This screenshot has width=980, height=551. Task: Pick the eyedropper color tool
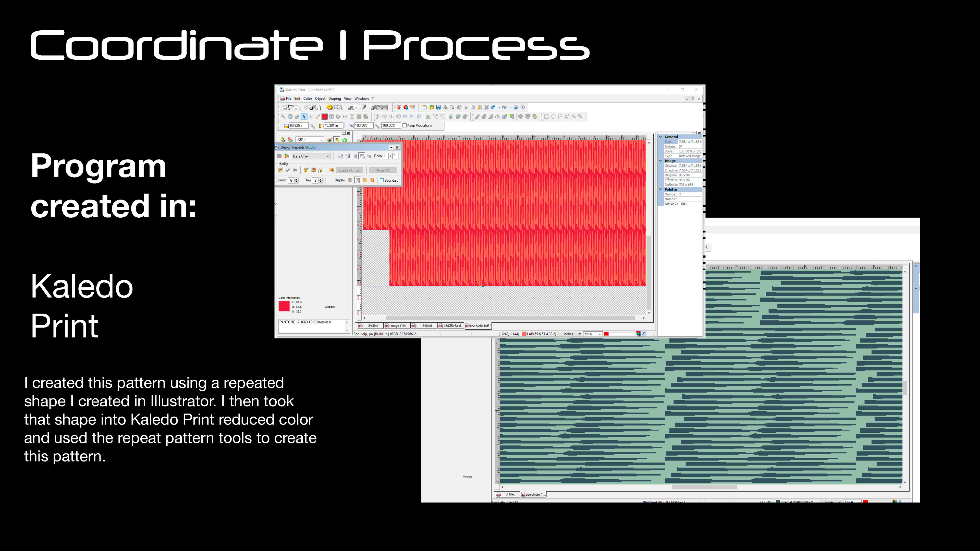click(318, 117)
